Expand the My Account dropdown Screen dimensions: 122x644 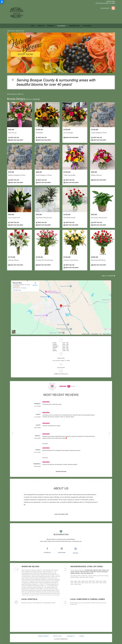tap(105, 8)
